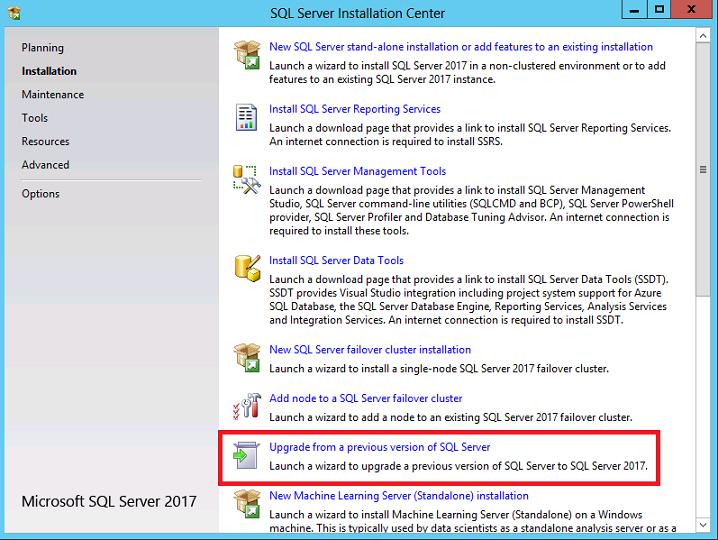Select the Installation section

(x=49, y=71)
